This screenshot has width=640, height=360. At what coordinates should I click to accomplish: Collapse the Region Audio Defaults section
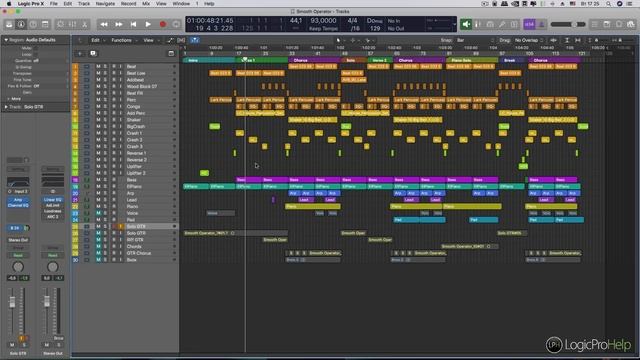(x=6, y=40)
